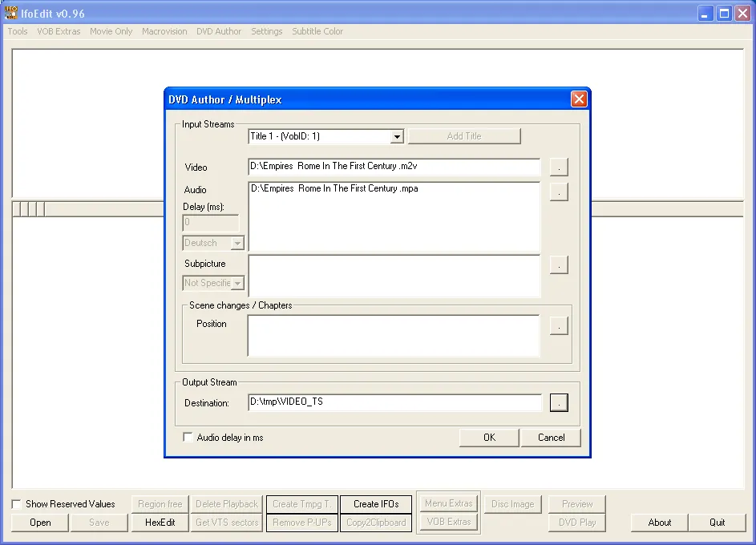Click the bottom VOB Extras button

pos(448,522)
